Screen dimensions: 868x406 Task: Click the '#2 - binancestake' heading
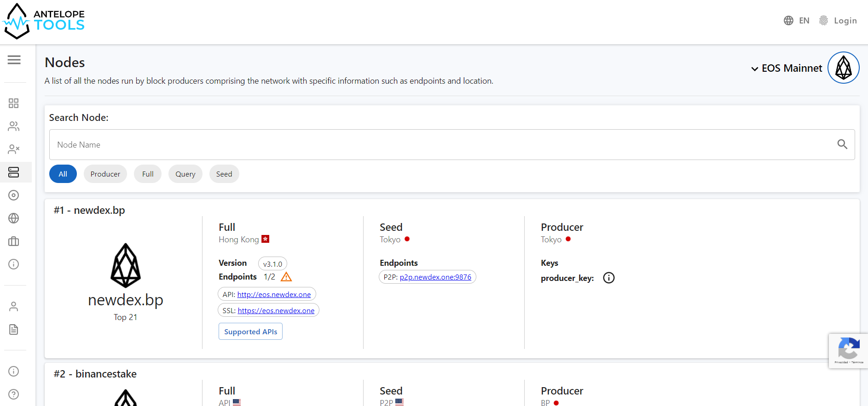[x=95, y=374]
